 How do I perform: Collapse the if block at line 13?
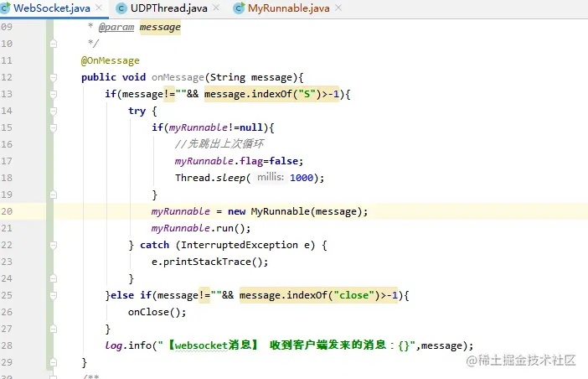(54, 94)
